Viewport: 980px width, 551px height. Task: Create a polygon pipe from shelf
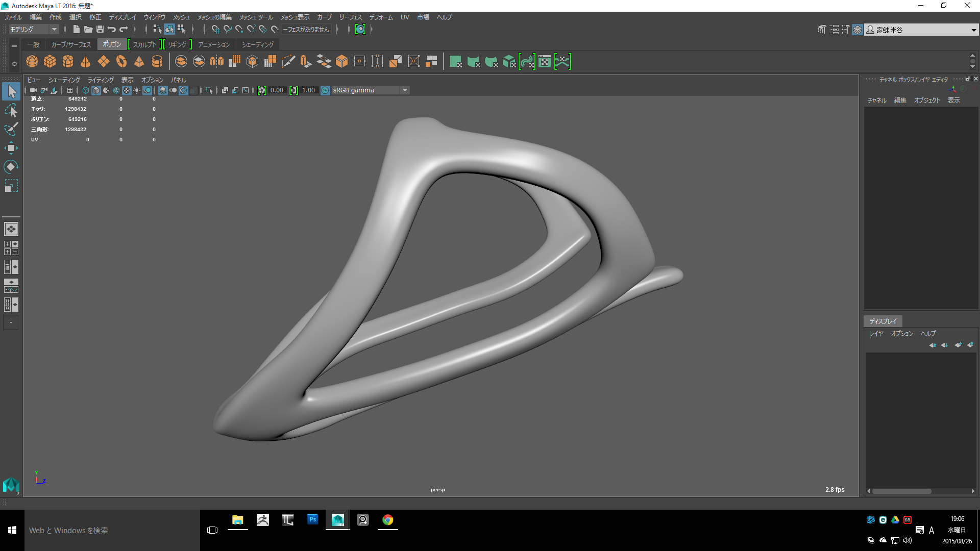157,62
